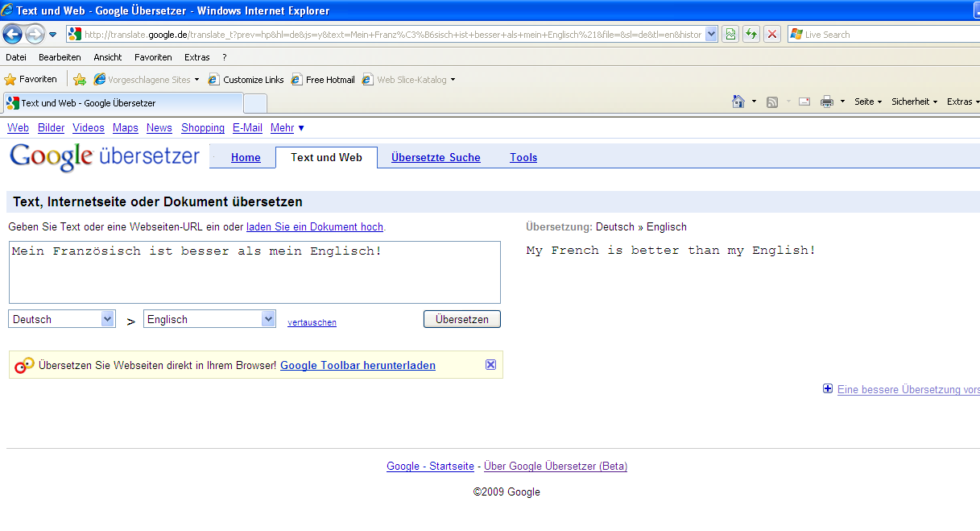Viewport: 980px width, 531px height.
Task: Click the green Refresh arrows icon
Action: tap(751, 34)
